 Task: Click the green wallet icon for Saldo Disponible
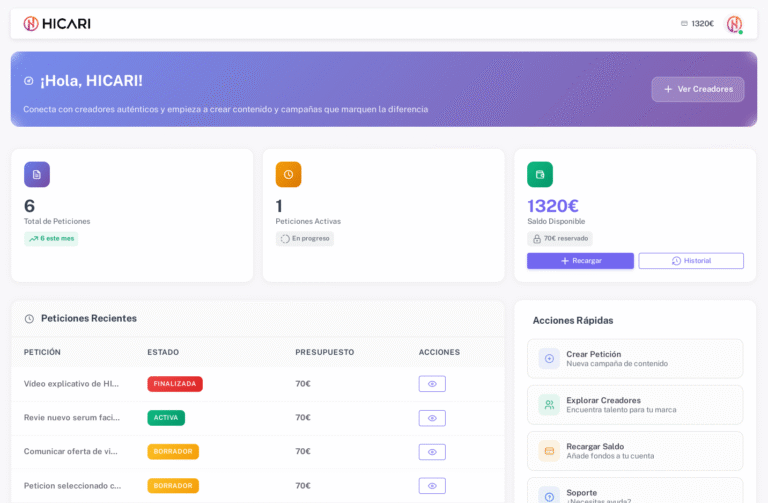(540, 174)
